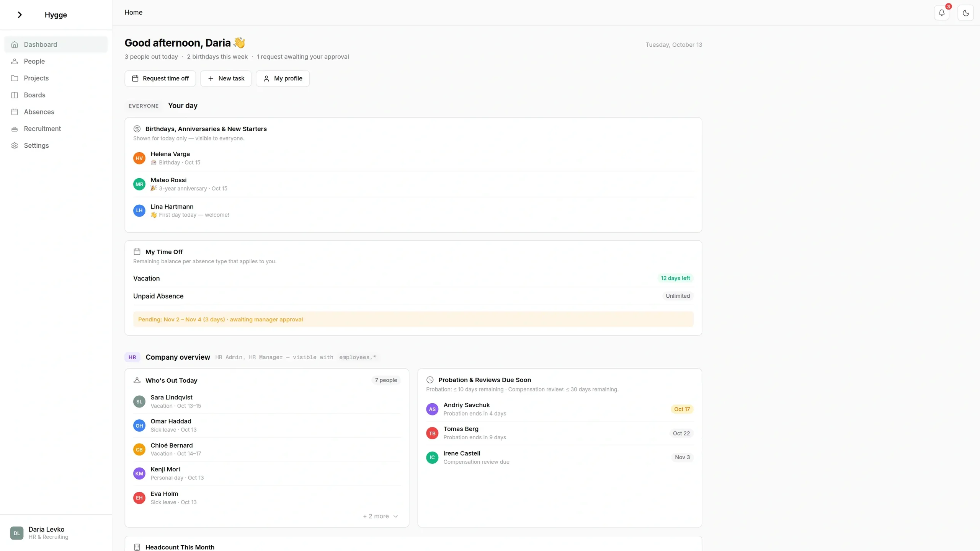This screenshot has height=551, width=980.
Task: Click the Probation & Reviews clock icon
Action: point(430,380)
